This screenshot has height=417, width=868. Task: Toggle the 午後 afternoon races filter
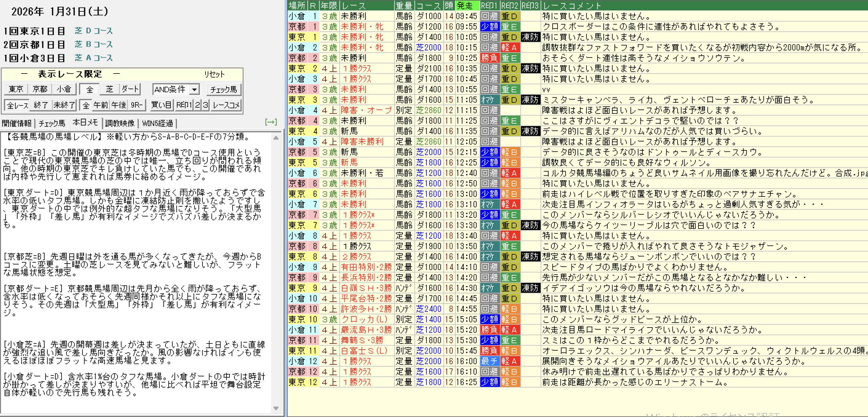click(x=119, y=105)
